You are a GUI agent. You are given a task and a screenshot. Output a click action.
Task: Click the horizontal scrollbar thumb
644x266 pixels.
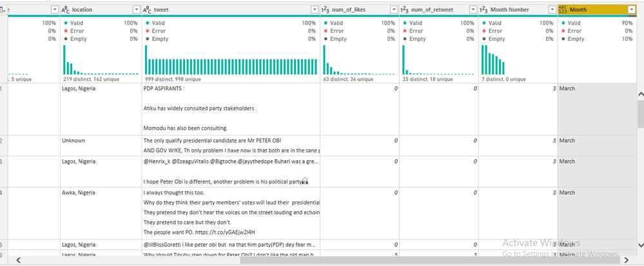tap(429, 260)
